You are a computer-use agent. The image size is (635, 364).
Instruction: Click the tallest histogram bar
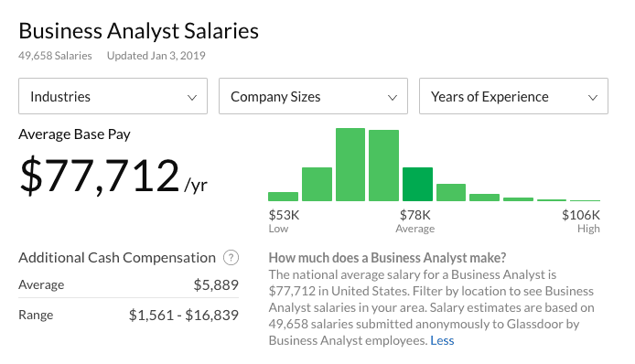click(x=350, y=165)
